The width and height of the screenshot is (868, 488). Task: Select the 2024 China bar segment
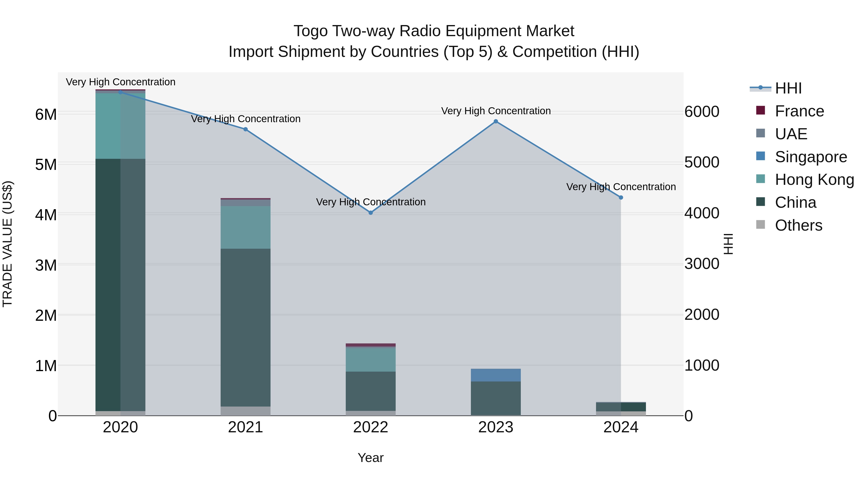point(621,407)
